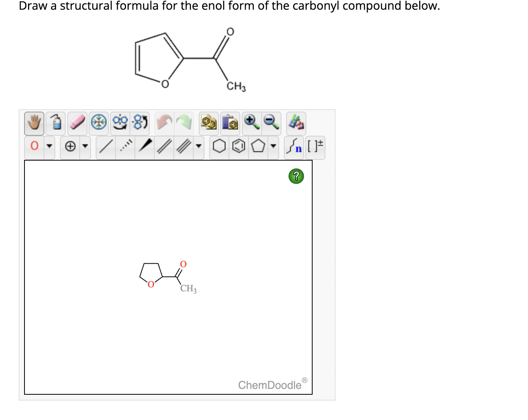Expand the charge options dropdown
Image resolution: width=528 pixels, height=420 pixels.
(x=85, y=147)
